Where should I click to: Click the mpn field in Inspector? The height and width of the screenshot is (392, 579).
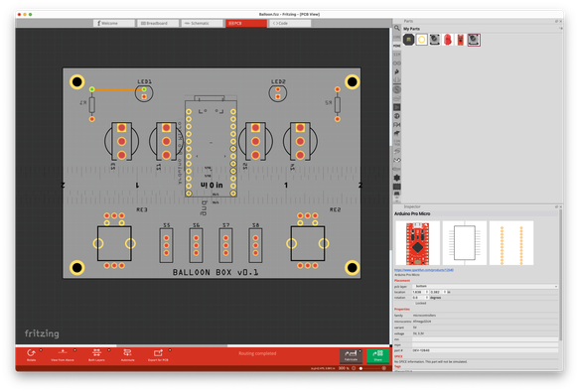click(x=485, y=344)
